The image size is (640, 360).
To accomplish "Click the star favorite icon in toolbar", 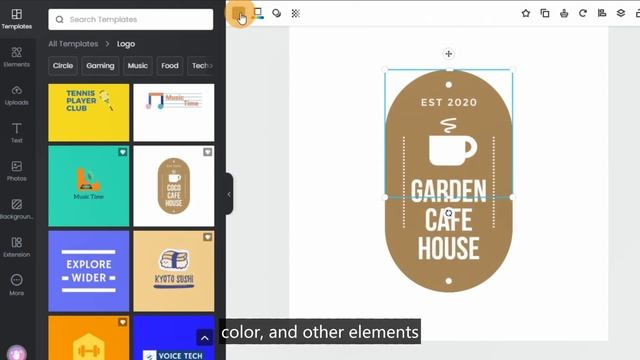I will pyautogui.click(x=526, y=13).
